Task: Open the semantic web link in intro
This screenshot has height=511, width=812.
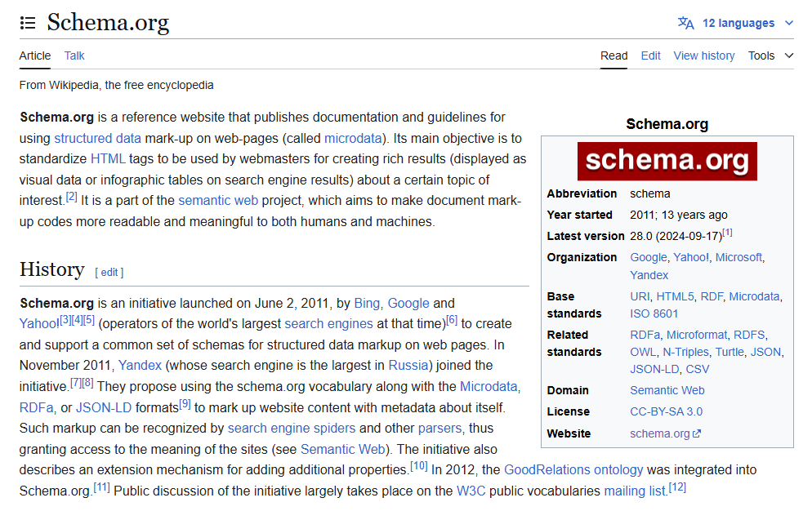Action: click(218, 200)
